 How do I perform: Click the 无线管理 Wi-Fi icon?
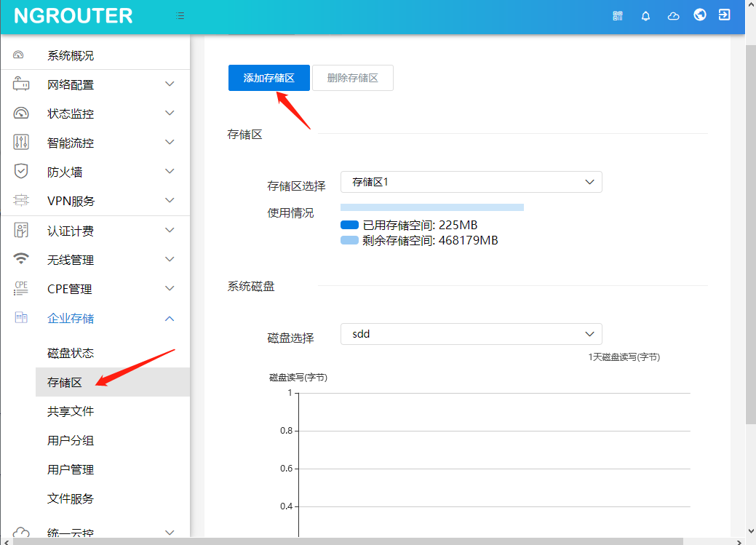[21, 259]
